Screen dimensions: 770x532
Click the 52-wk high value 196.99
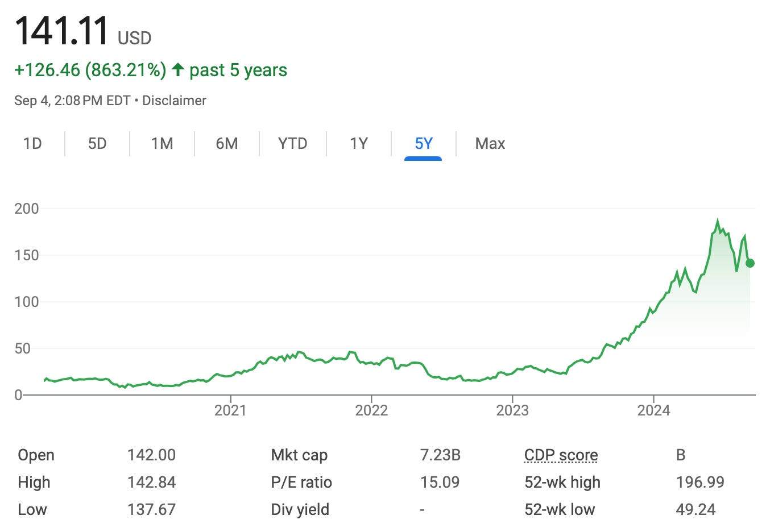pos(700,483)
